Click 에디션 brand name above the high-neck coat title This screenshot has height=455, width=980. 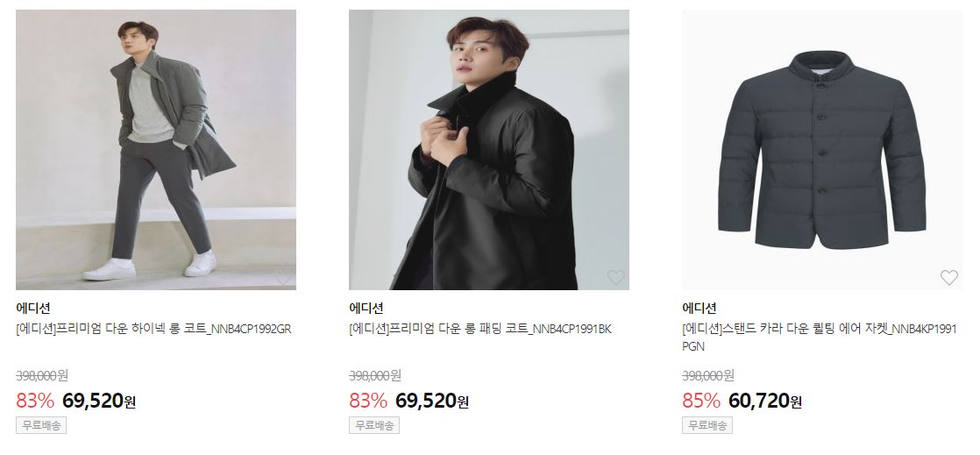click(x=32, y=308)
